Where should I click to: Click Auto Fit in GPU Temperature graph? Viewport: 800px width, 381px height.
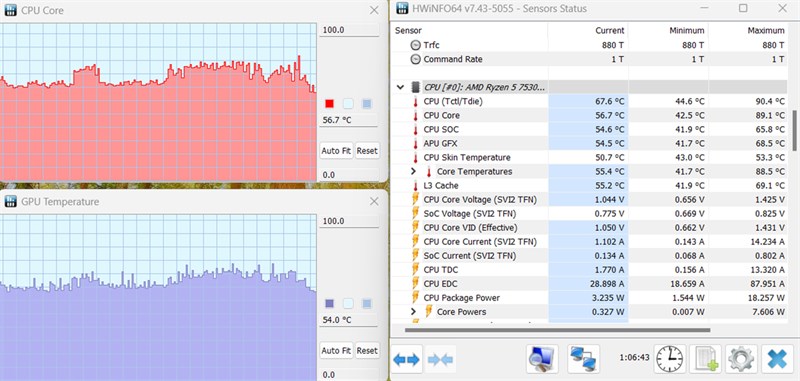(x=336, y=351)
